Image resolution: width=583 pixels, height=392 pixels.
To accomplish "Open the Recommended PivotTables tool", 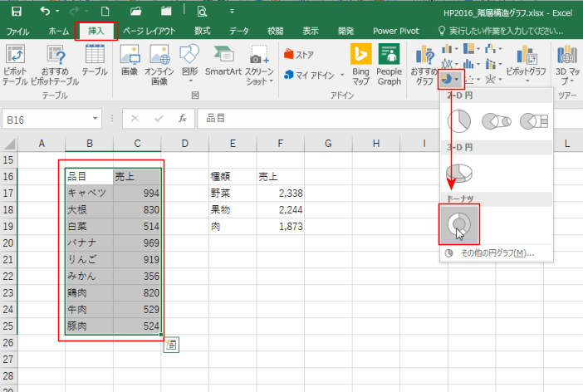I will click(56, 62).
